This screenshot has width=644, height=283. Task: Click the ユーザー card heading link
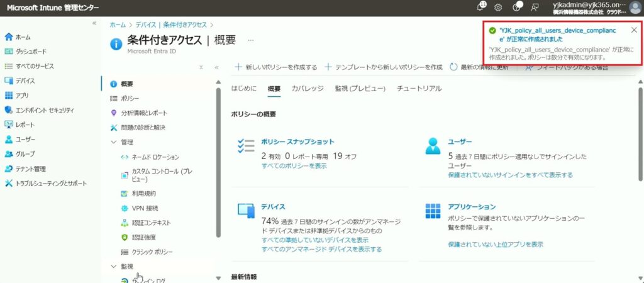460,141
